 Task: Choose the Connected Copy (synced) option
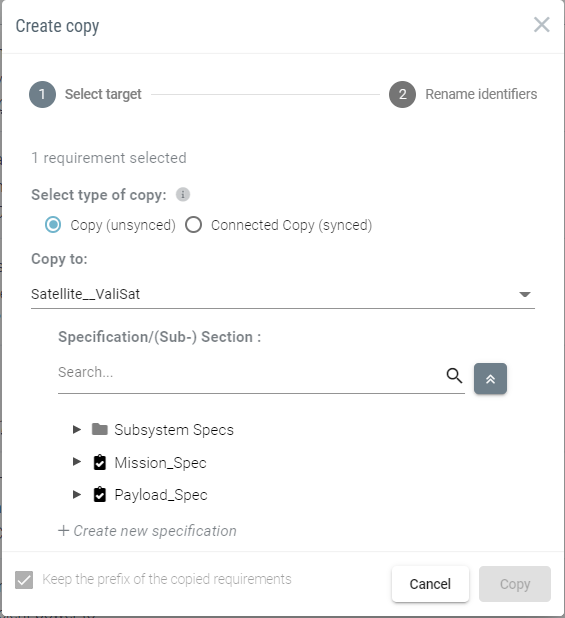click(193, 225)
